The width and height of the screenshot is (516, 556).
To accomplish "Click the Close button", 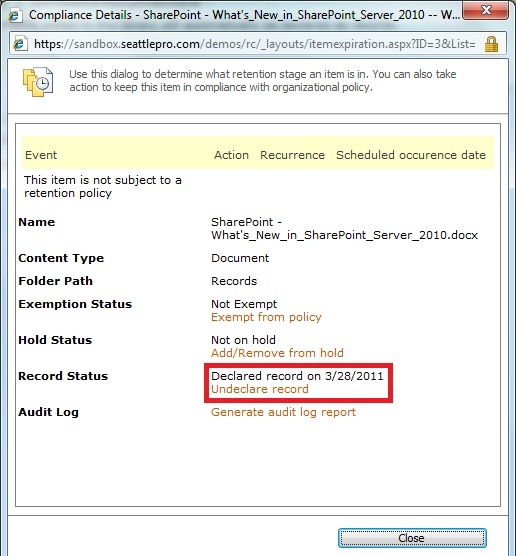I will click(x=412, y=538).
